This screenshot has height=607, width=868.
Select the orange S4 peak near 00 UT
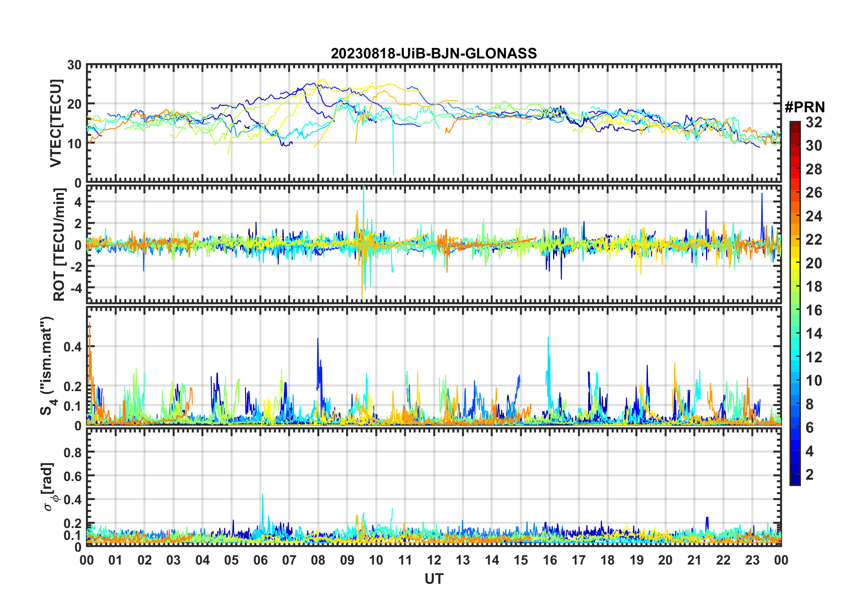click(x=89, y=325)
